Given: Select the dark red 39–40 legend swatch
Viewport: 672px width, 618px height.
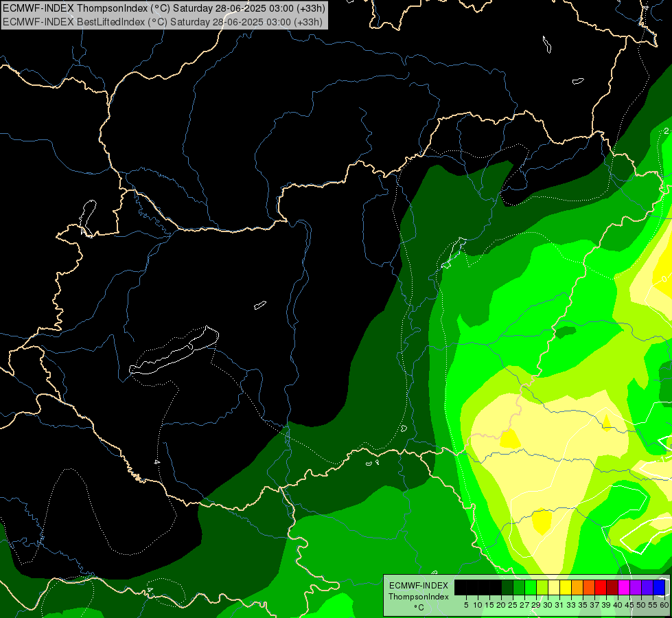Looking at the screenshot, I should click(x=612, y=588).
